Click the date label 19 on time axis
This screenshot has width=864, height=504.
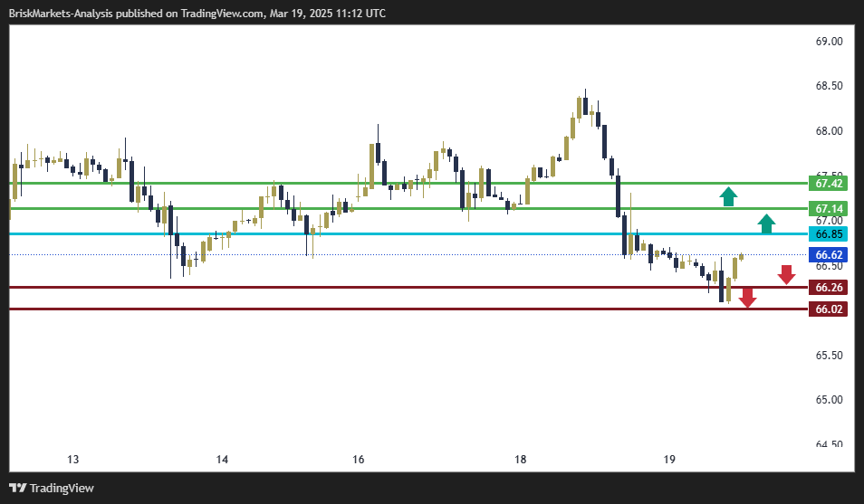[669, 460]
